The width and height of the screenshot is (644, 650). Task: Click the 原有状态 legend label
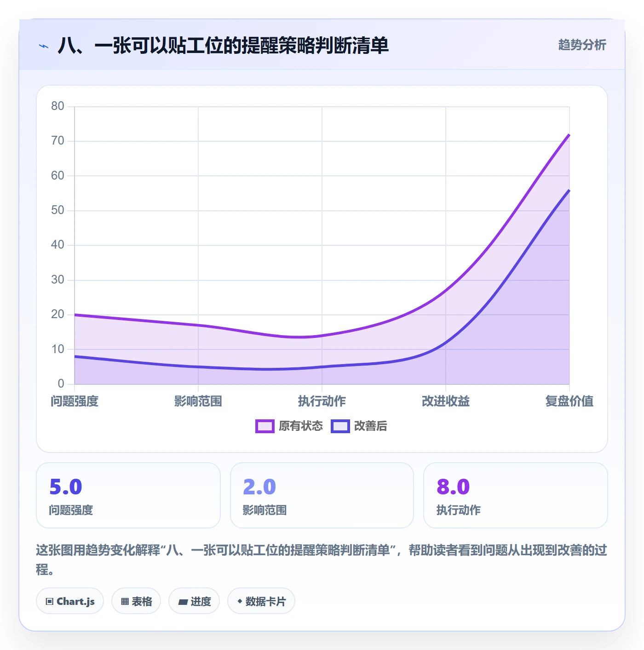[301, 426]
